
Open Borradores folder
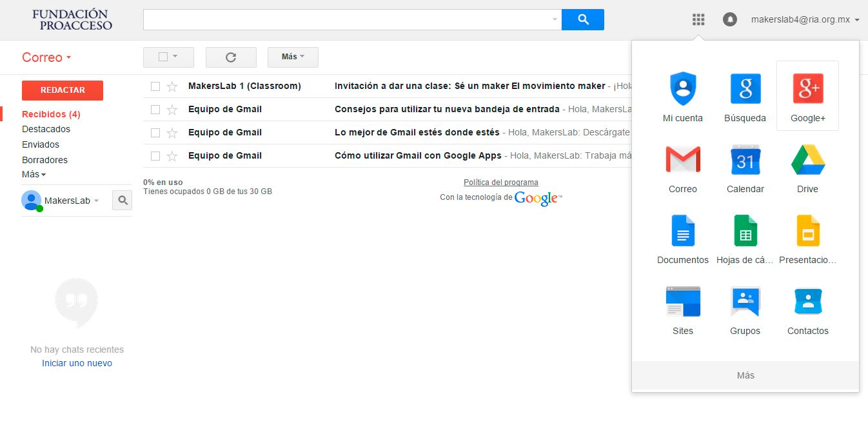tap(44, 160)
